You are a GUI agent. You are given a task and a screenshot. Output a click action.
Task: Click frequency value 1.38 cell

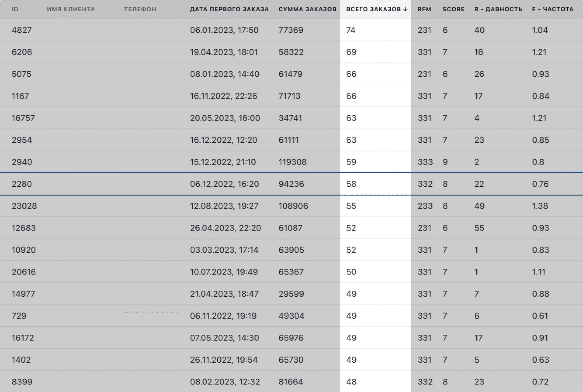click(540, 206)
